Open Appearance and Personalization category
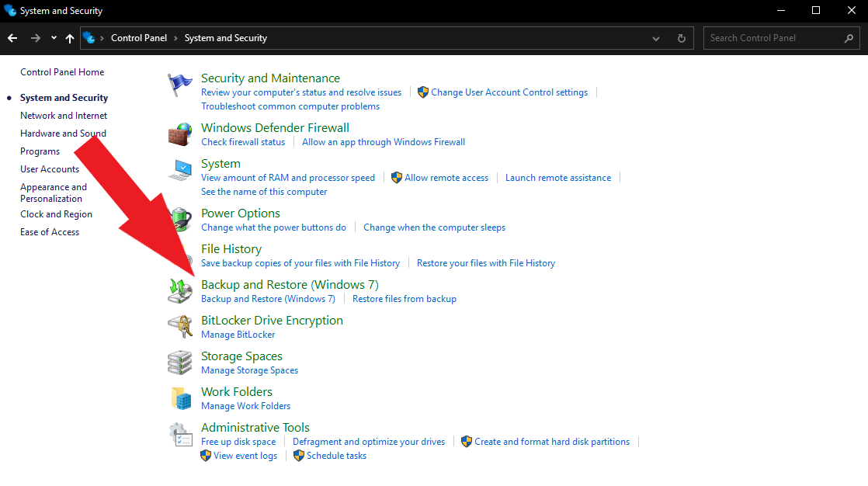This screenshot has width=868, height=486. [x=54, y=193]
